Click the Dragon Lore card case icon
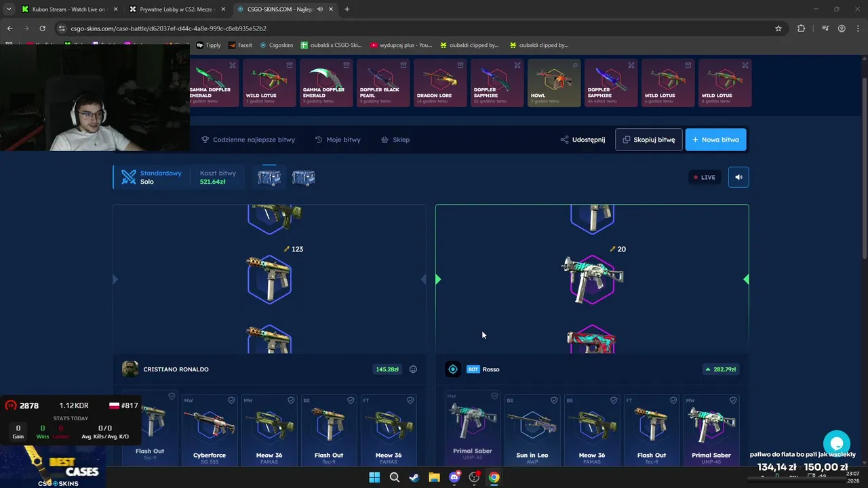Image resolution: width=868 pixels, height=488 pixels. click(460, 65)
